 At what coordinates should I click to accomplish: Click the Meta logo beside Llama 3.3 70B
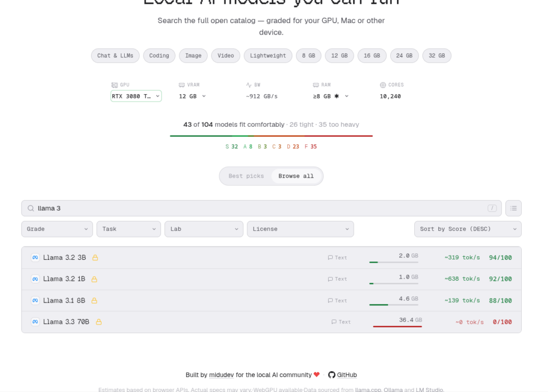[35, 322]
